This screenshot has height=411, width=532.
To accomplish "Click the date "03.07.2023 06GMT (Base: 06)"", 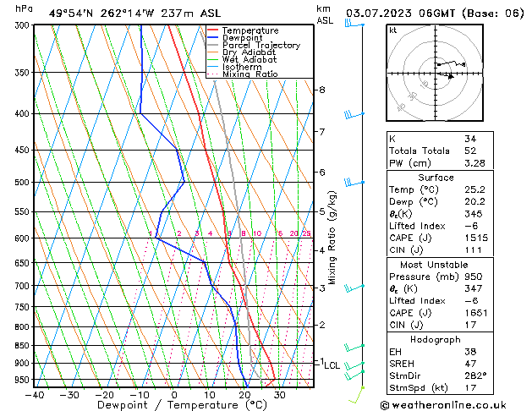I will tap(435, 14).
